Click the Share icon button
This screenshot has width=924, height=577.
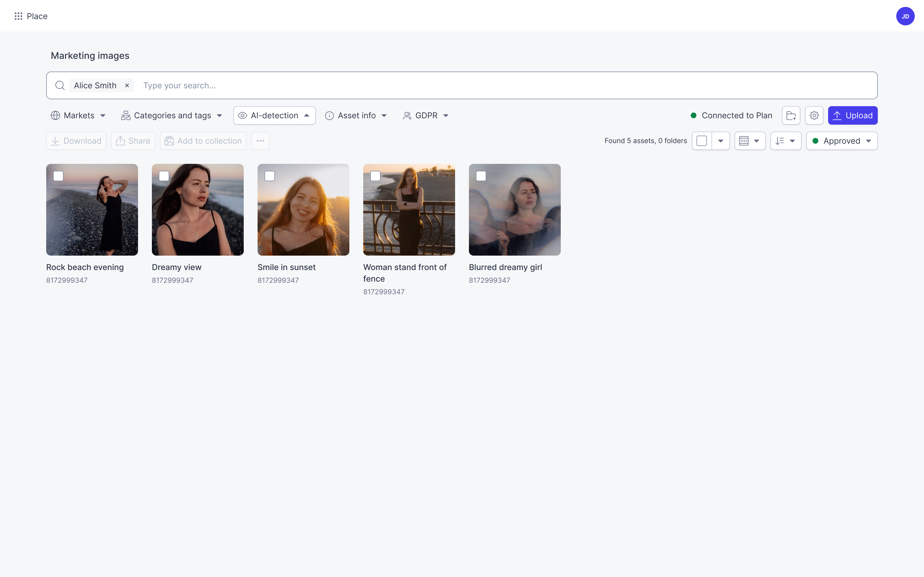pyautogui.click(x=121, y=140)
